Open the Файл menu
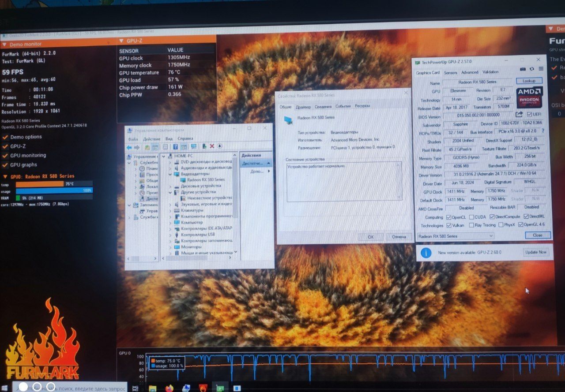The image size is (565, 392). [x=133, y=139]
